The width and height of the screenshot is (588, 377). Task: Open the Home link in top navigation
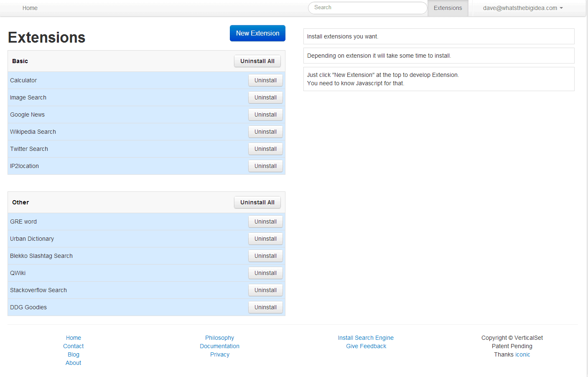[30, 8]
